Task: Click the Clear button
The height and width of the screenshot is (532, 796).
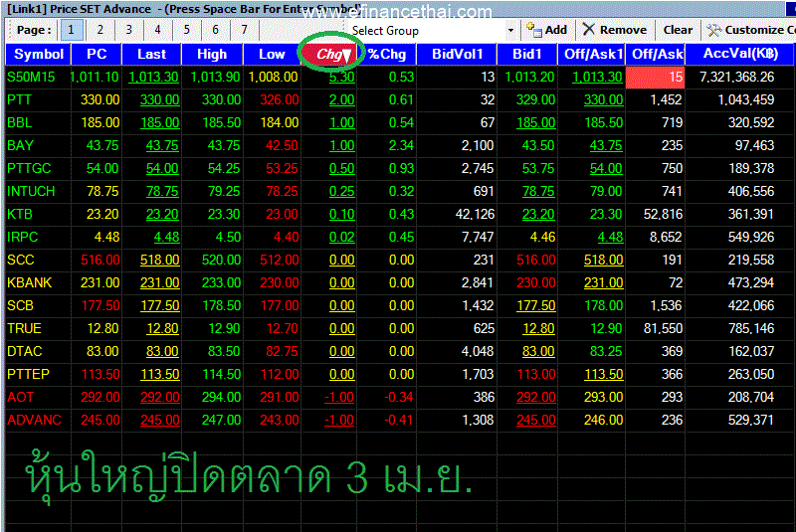Action: pos(678,30)
